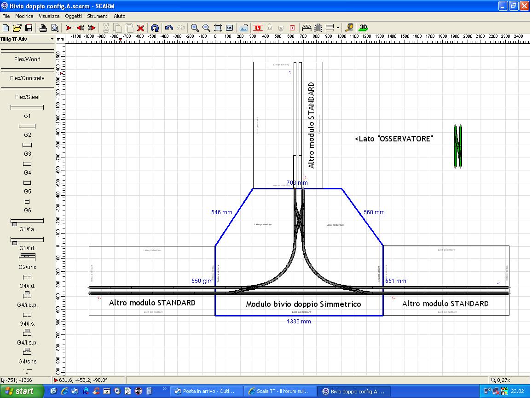Open the Visualizza menu
This screenshot has width=532, height=398.
point(49,16)
